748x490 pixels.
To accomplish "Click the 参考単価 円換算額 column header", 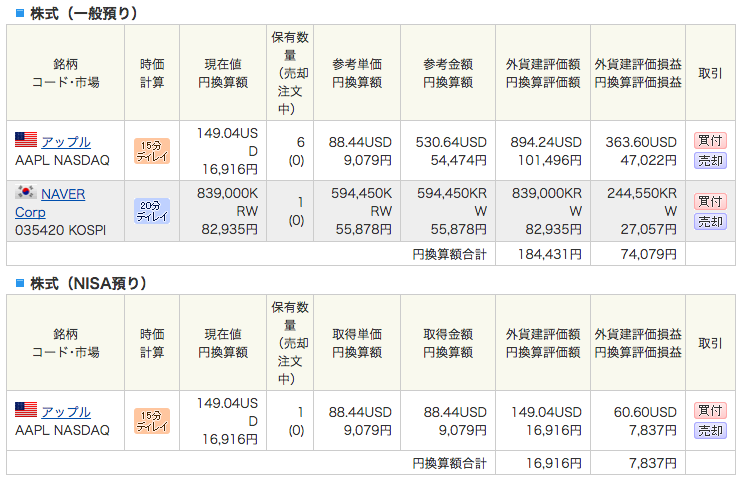I will (357, 73).
